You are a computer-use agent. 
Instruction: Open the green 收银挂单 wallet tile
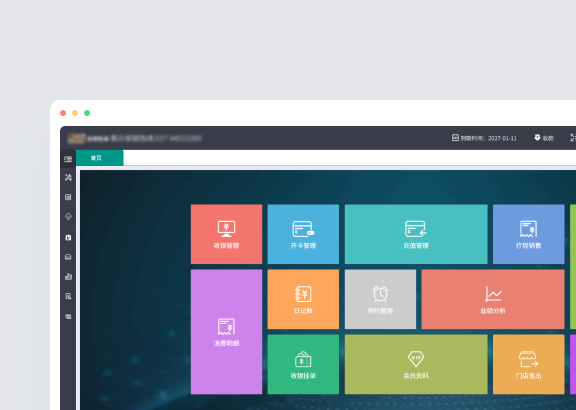pos(303,364)
